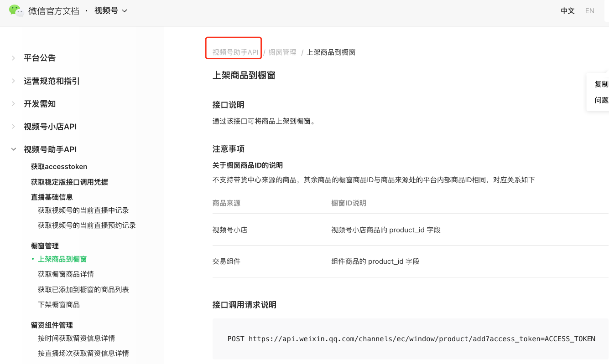Open 平台公告 in sidebar

coord(40,58)
